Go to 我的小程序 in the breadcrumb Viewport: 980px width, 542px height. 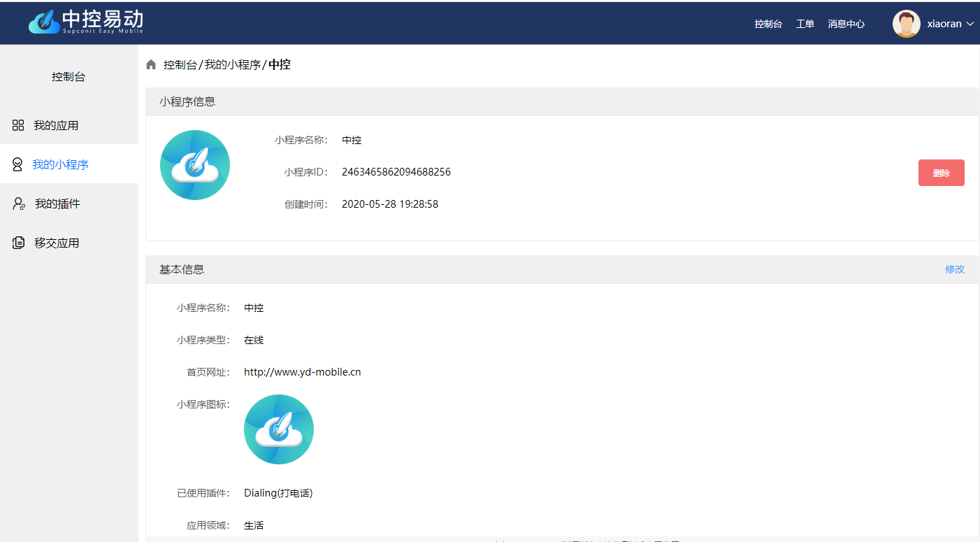tap(233, 64)
